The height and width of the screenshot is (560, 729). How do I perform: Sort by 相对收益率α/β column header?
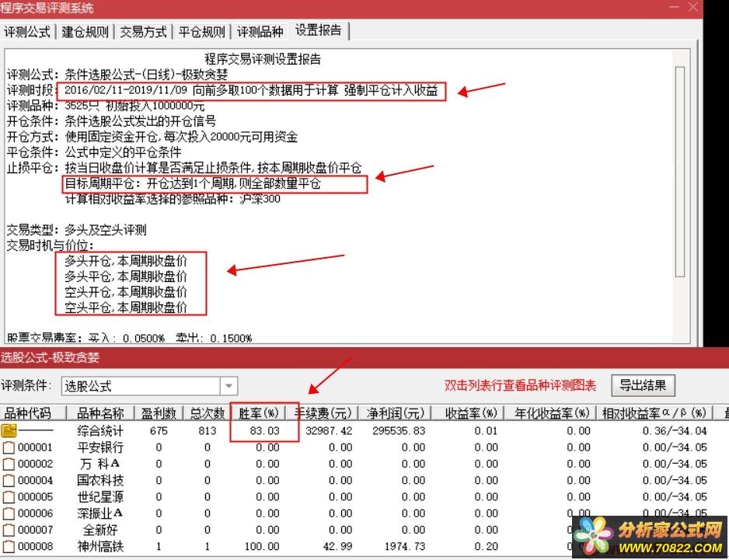pos(654,412)
